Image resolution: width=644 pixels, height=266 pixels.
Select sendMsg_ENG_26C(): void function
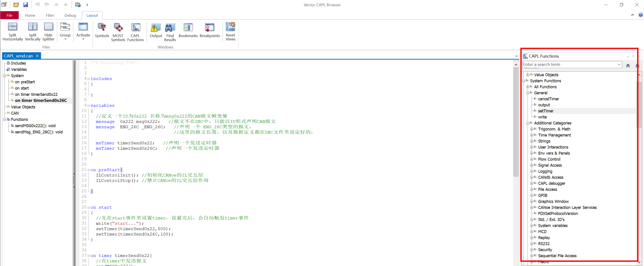point(39,132)
